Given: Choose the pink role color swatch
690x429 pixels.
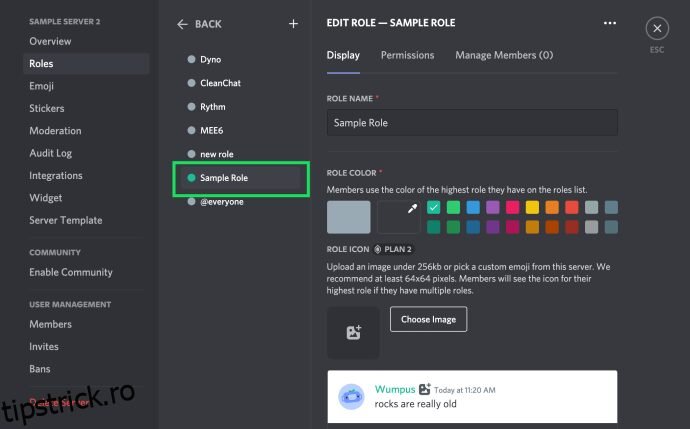Looking at the screenshot, I should tap(512, 207).
